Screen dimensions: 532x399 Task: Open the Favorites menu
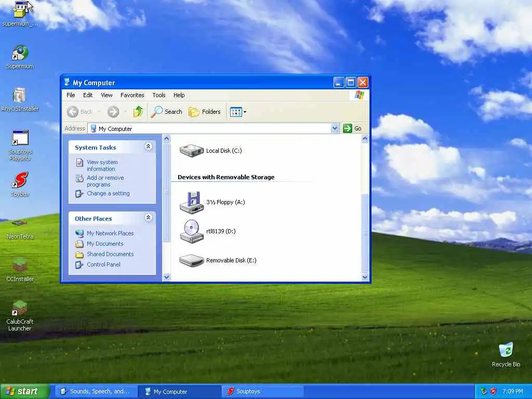coord(132,95)
